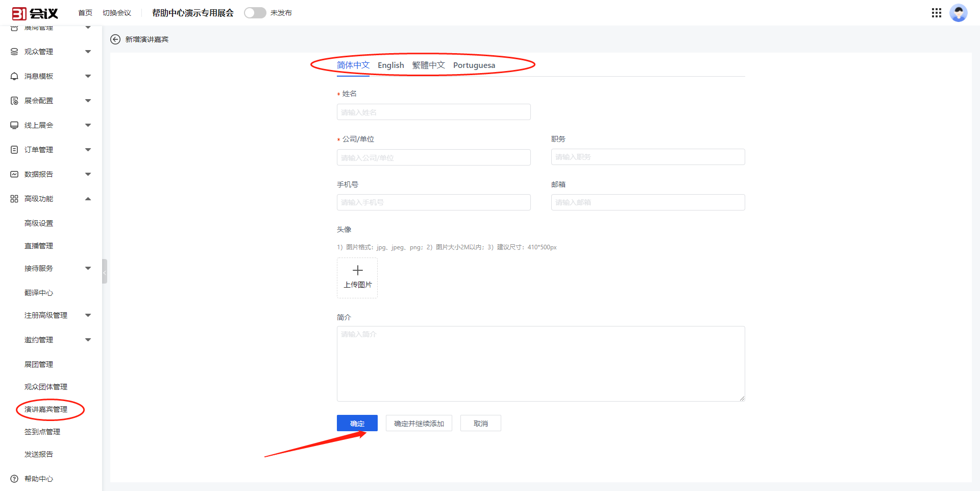
Task: Click the 高级功能 grid icon
Action: click(x=14, y=199)
